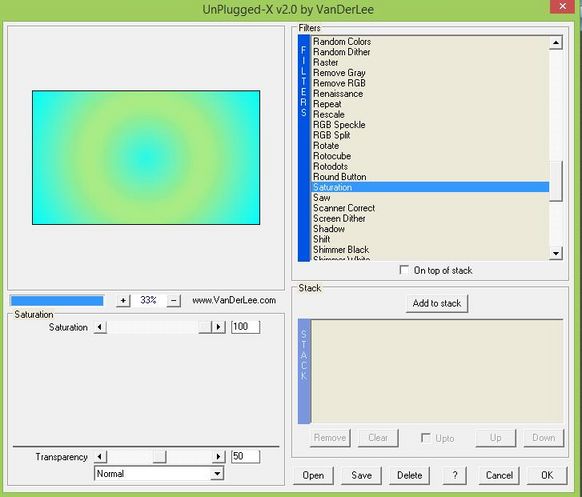The height and width of the screenshot is (497, 582).
Task: Click the Add to stack button
Action: 437,304
